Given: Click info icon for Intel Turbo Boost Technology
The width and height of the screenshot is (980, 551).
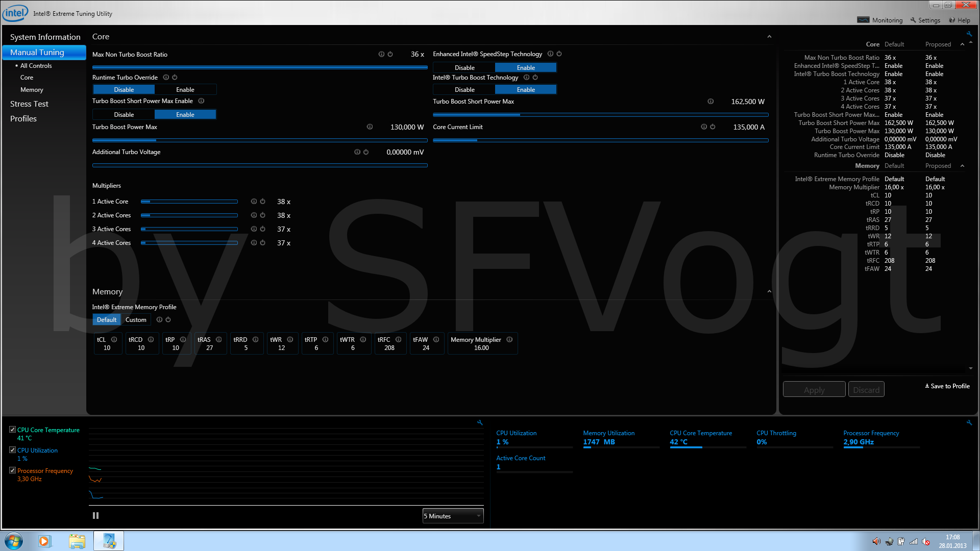Looking at the screenshot, I should pos(526,78).
